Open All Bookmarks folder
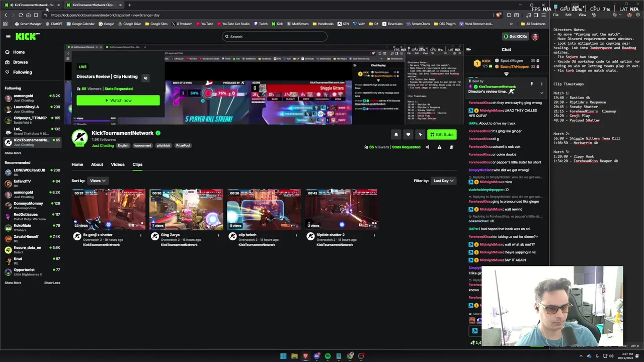This screenshot has height=362, width=644. (x=533, y=24)
